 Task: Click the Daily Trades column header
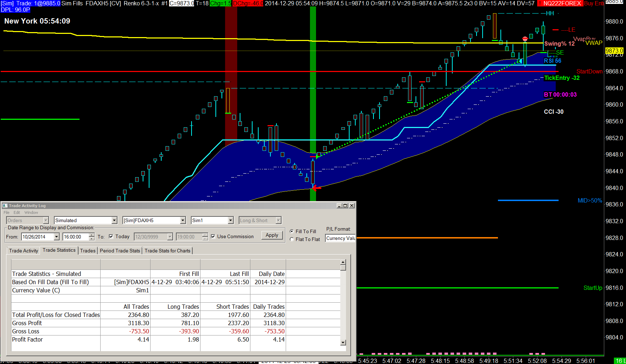tap(269, 307)
